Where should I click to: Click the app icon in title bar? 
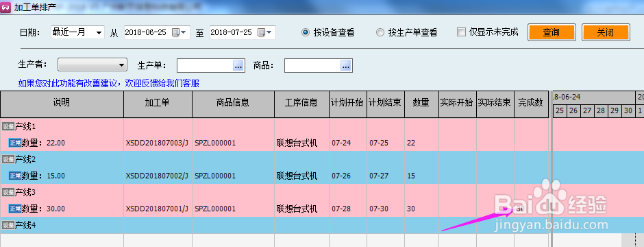(5, 7)
